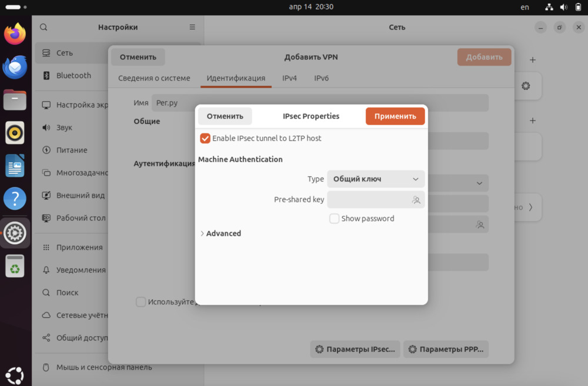Viewport: 588px width, 386px height.
Task: Click the user icon in Pre-shared key field
Action: 416,200
